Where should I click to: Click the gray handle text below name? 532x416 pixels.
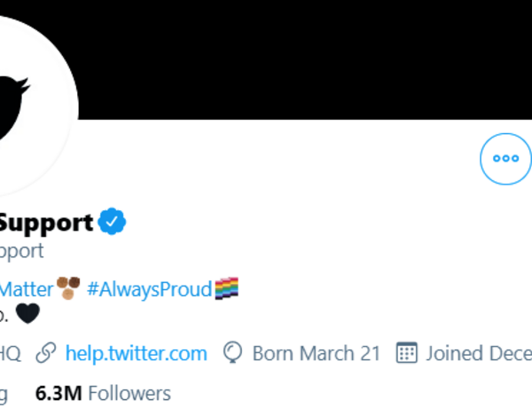coord(21,251)
